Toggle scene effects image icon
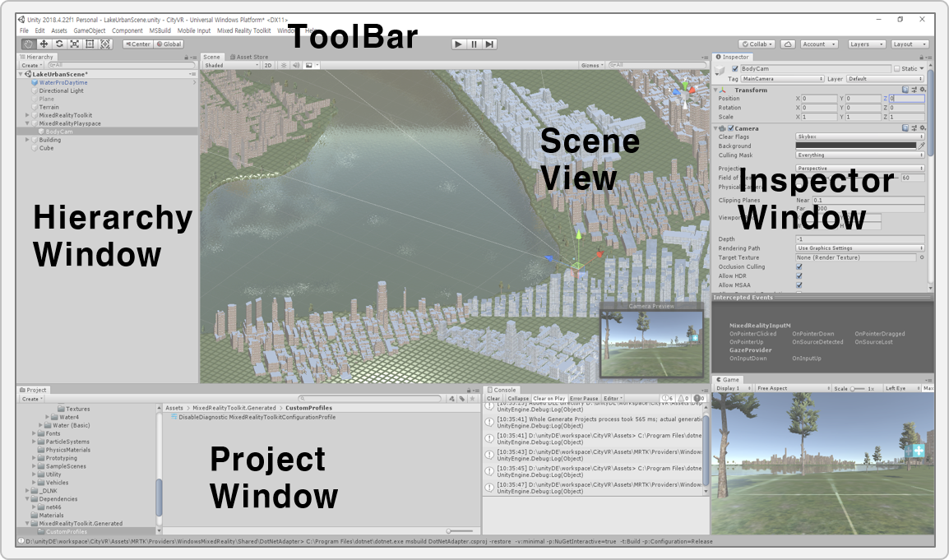 tap(309, 66)
